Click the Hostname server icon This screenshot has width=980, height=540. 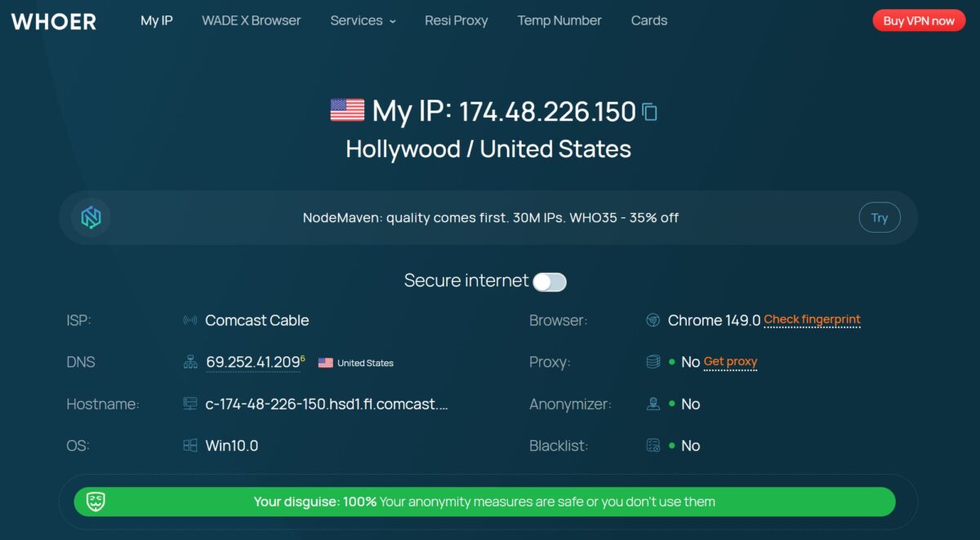tap(190, 404)
